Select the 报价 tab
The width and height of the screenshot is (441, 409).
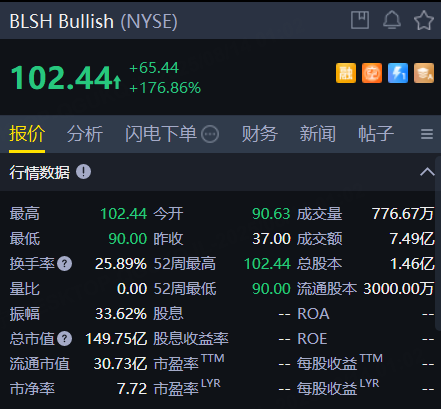point(27,134)
